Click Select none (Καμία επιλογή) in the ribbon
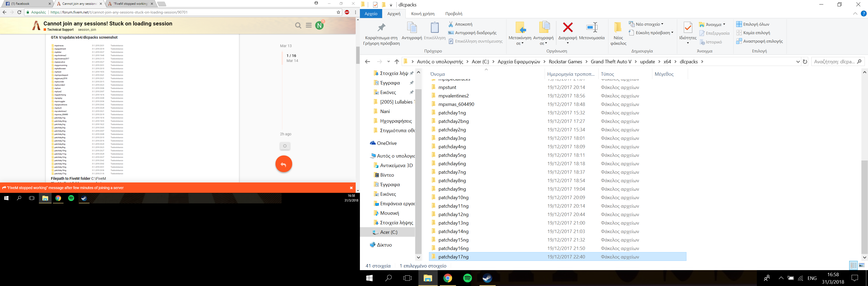 pos(753,33)
